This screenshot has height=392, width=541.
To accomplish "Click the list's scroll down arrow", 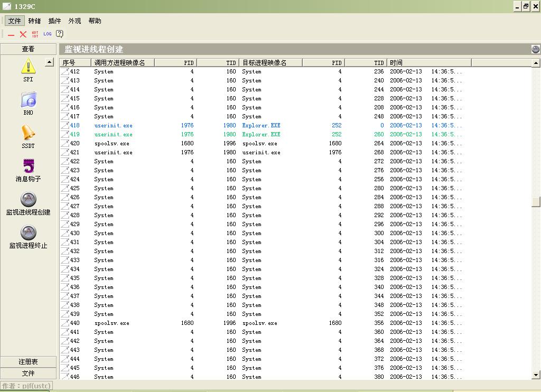I will click(x=536, y=375).
